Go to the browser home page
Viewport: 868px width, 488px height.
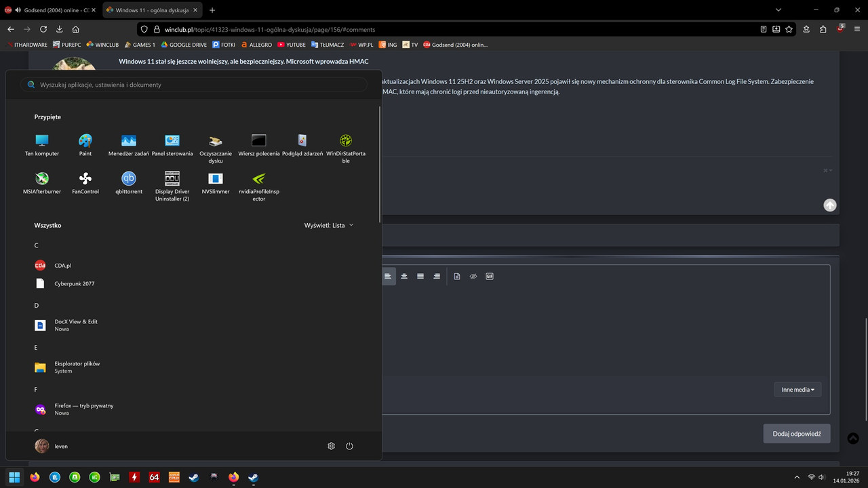[x=76, y=29]
